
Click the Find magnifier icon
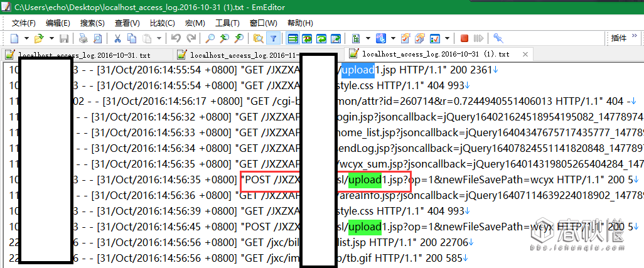pyautogui.click(x=210, y=38)
